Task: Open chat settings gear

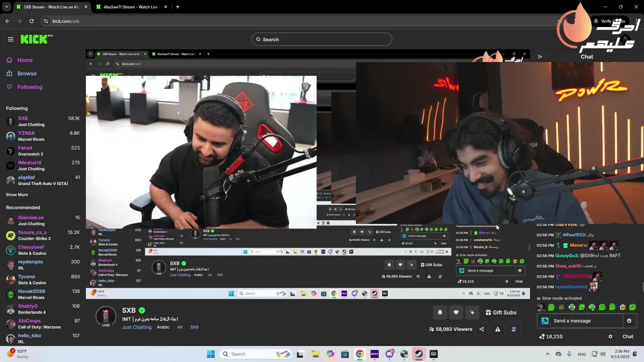Action: click(610, 337)
